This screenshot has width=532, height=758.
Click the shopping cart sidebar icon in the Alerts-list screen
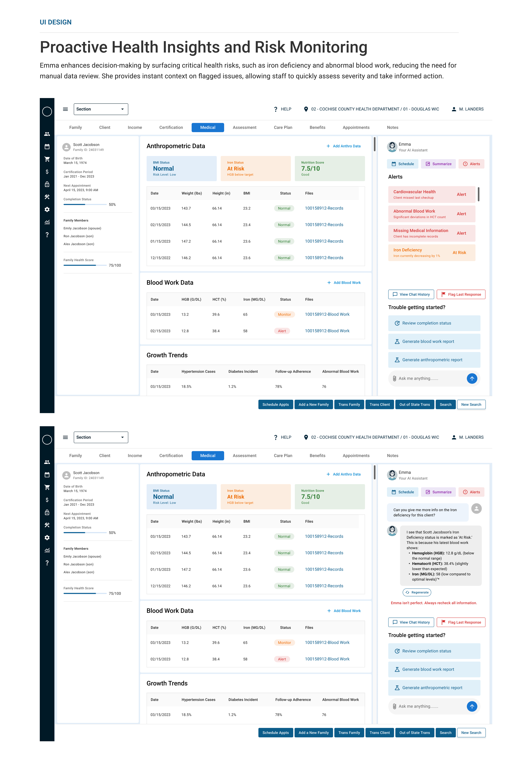[x=47, y=159]
